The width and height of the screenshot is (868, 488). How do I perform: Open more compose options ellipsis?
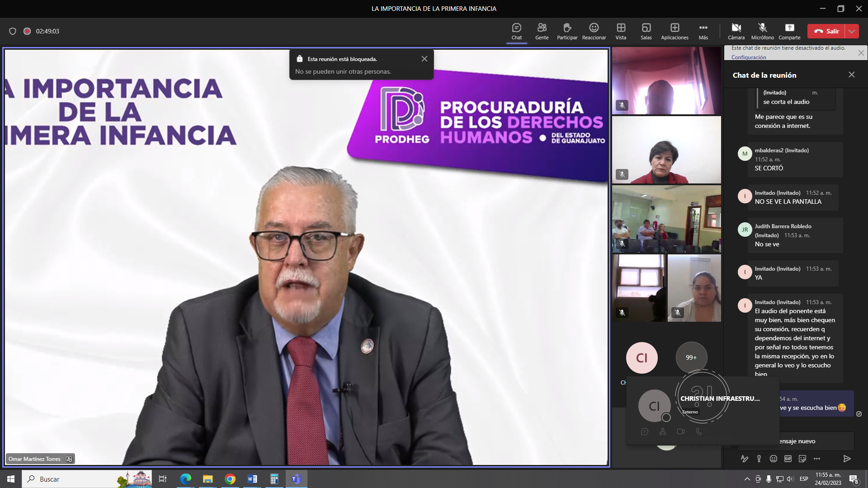click(817, 459)
